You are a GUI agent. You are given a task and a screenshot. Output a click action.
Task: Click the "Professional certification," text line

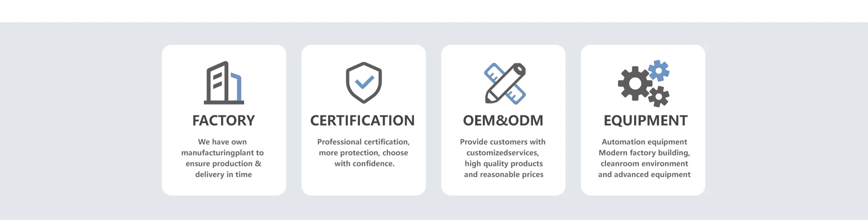[363, 142]
